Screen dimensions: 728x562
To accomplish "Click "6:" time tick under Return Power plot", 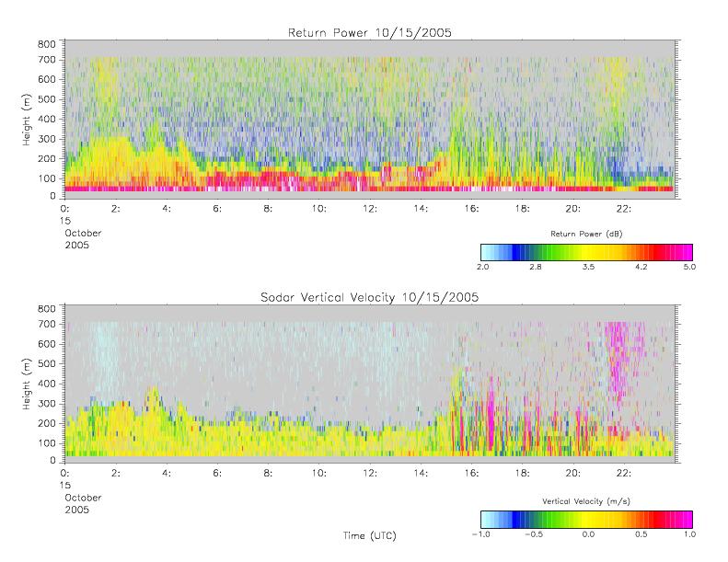I will [x=217, y=209].
